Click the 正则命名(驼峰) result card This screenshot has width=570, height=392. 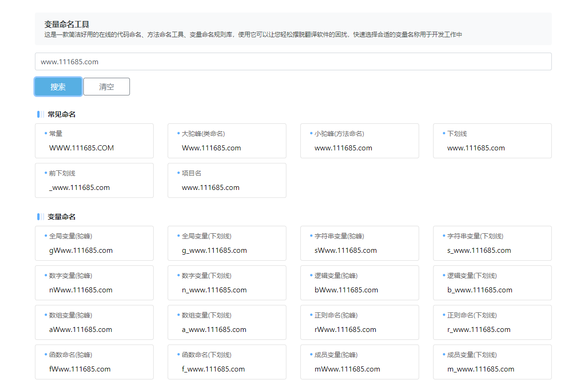pos(360,322)
